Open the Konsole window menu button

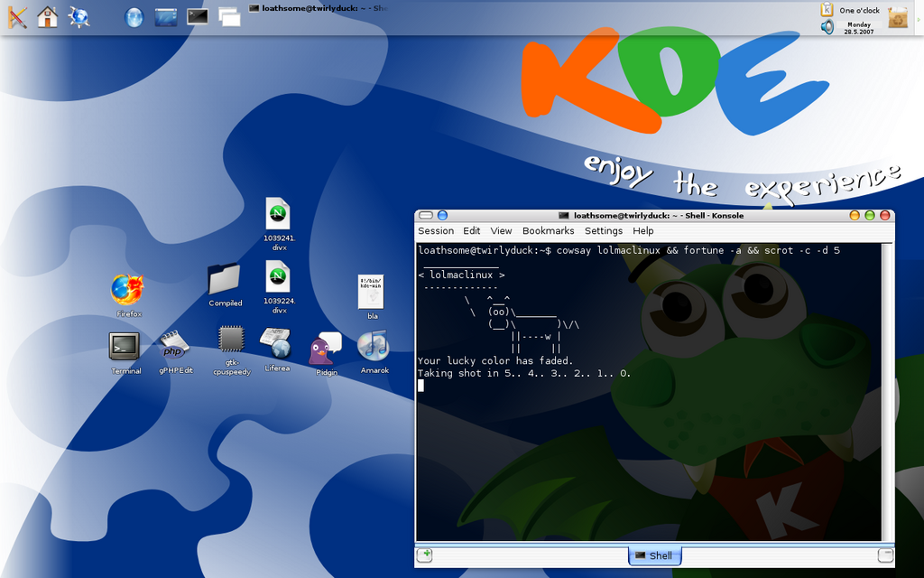pyautogui.click(x=426, y=215)
